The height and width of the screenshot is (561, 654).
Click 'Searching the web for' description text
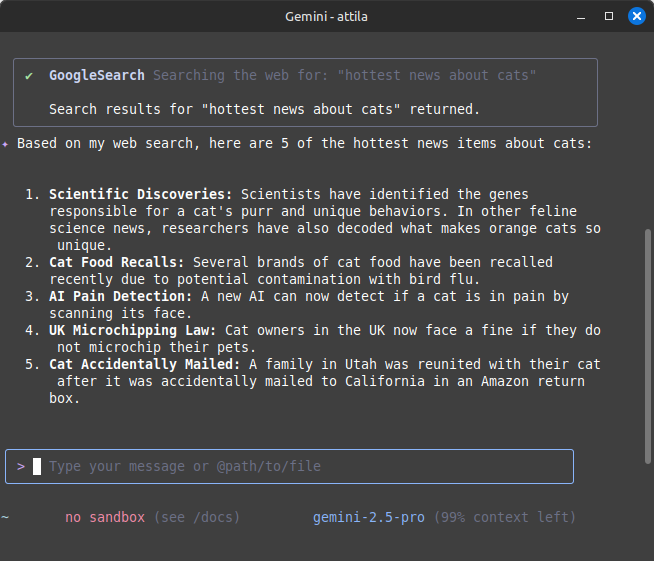coord(345,75)
